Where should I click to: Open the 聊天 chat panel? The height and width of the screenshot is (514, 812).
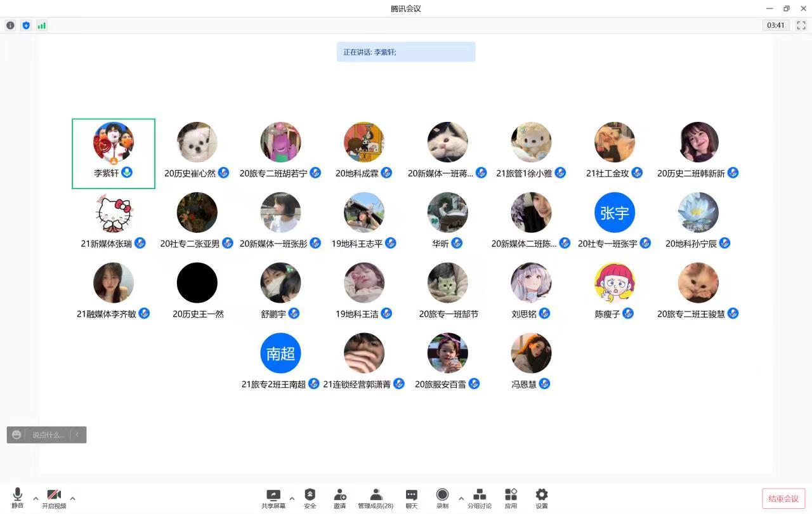click(x=412, y=498)
